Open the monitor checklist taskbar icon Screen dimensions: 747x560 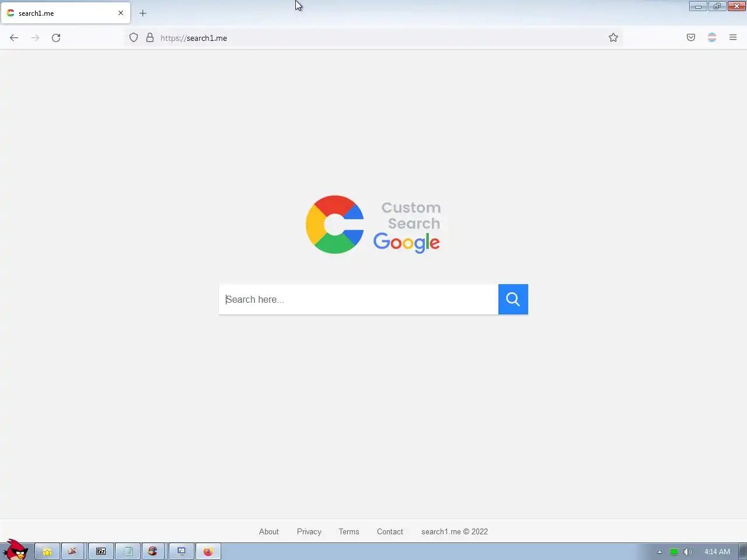(181, 551)
